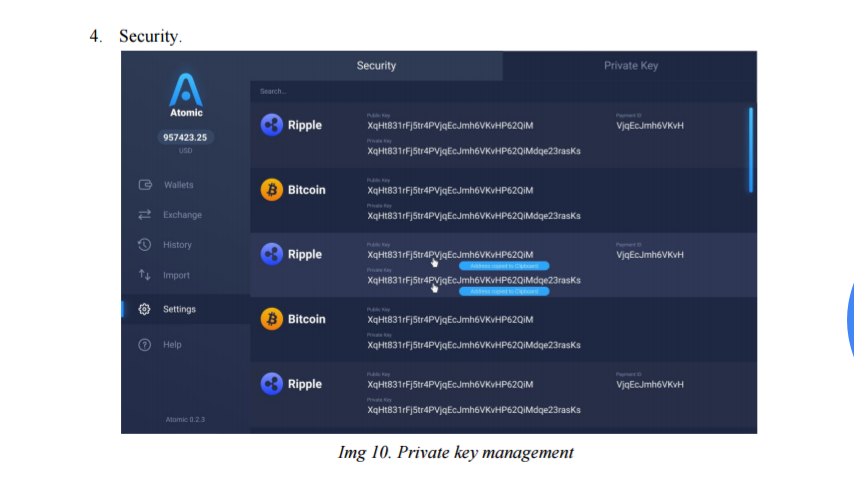This screenshot has width=854, height=480.
Task: Click the last Ripple coin icon
Action: (x=271, y=384)
